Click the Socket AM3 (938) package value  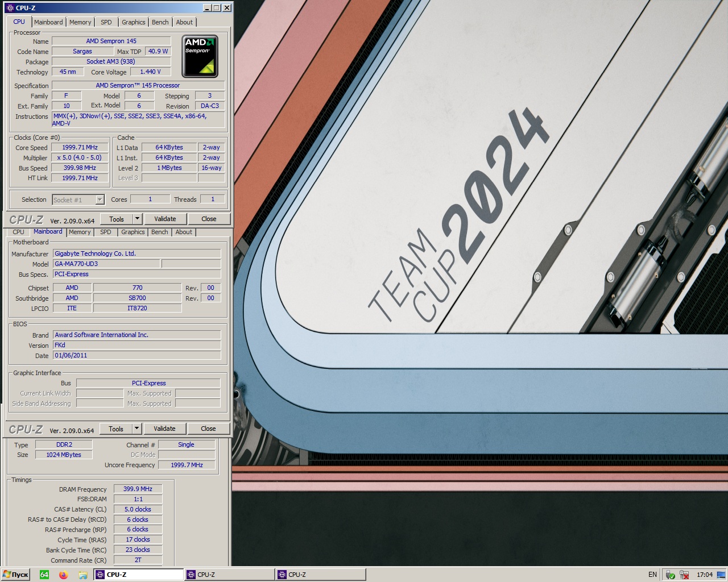pyautogui.click(x=111, y=61)
